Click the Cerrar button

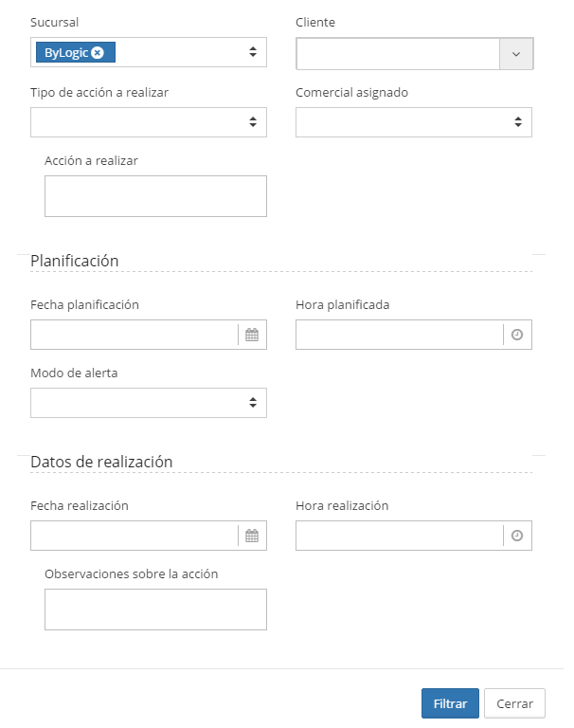pos(514,703)
